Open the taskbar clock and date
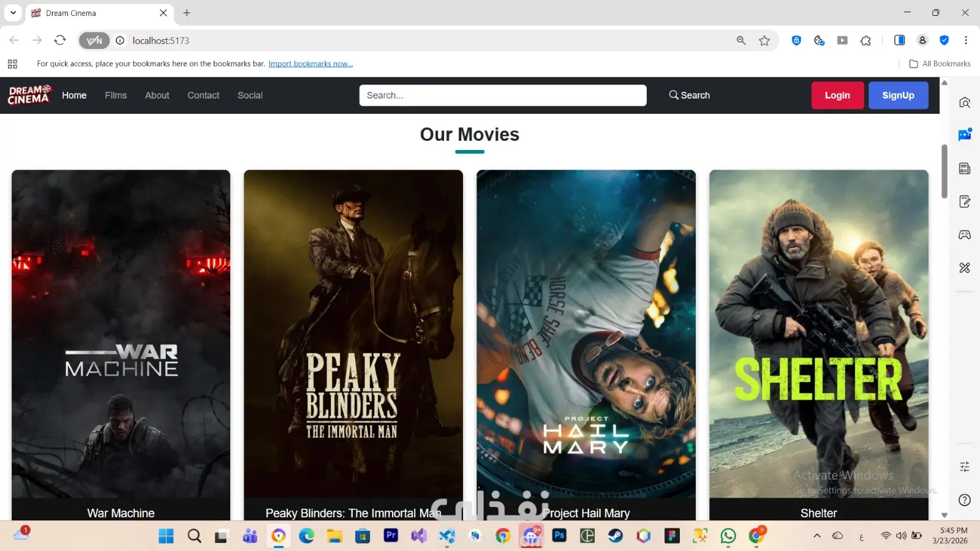The image size is (980, 551). 950,536
